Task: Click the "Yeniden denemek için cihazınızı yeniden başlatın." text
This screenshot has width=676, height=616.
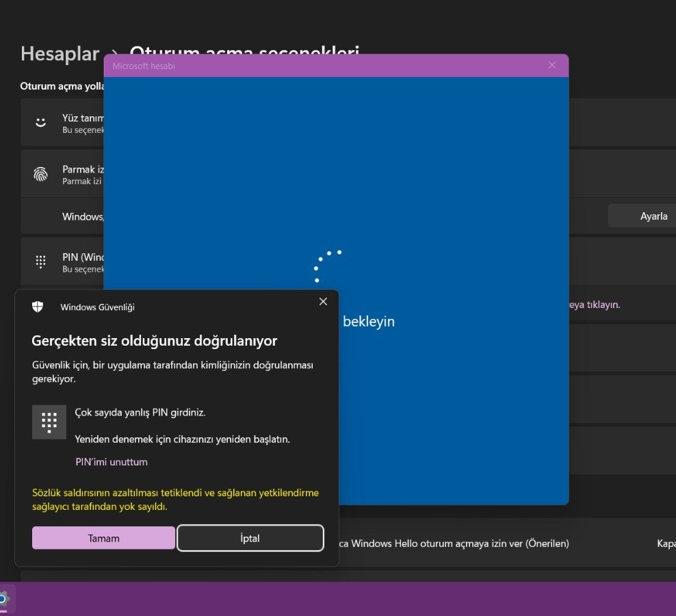Action: (183, 439)
